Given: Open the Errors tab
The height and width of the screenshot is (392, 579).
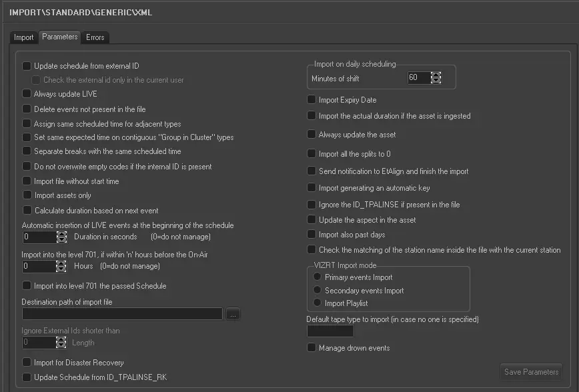Looking at the screenshot, I should (95, 37).
